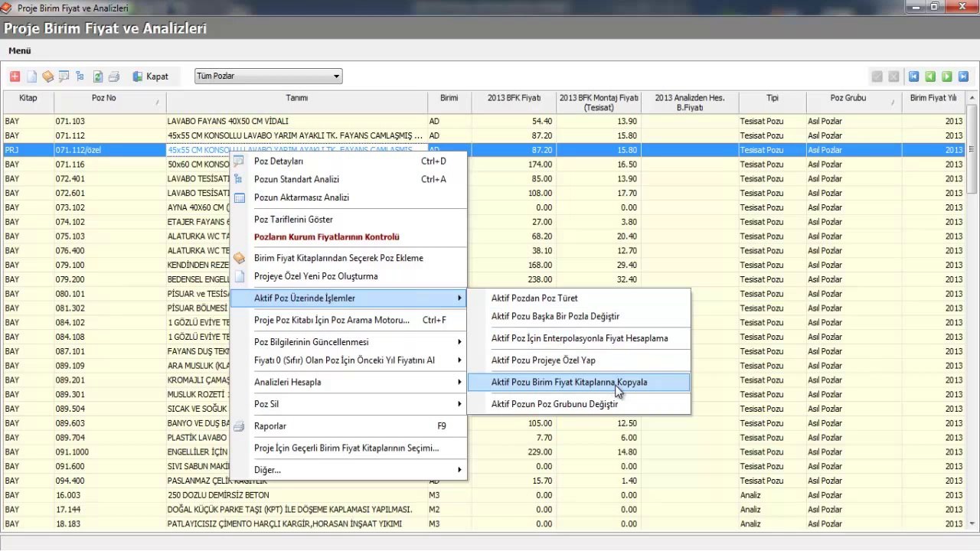Image resolution: width=980 pixels, height=551 pixels.
Task: Select row DOĞAL KÜÇÜK PARKE TAŞI (KPT)
Action: pos(484,510)
